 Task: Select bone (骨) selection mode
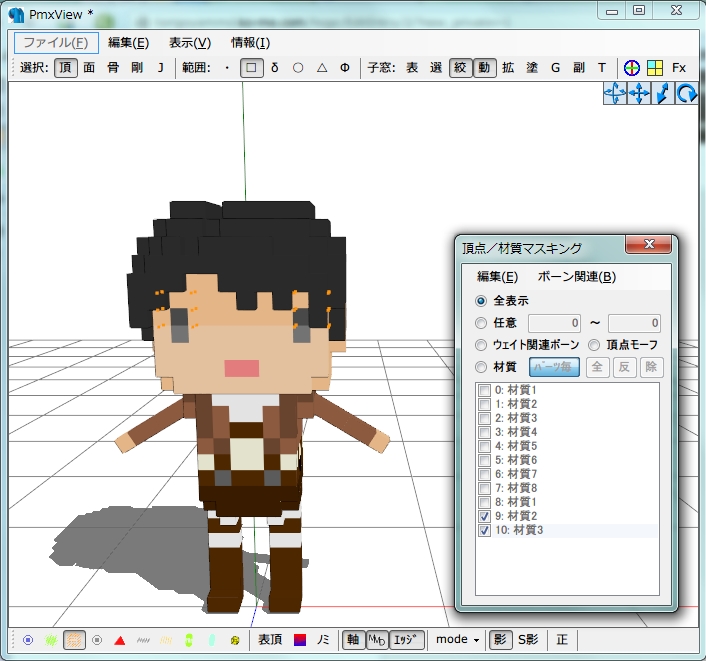click(113, 68)
